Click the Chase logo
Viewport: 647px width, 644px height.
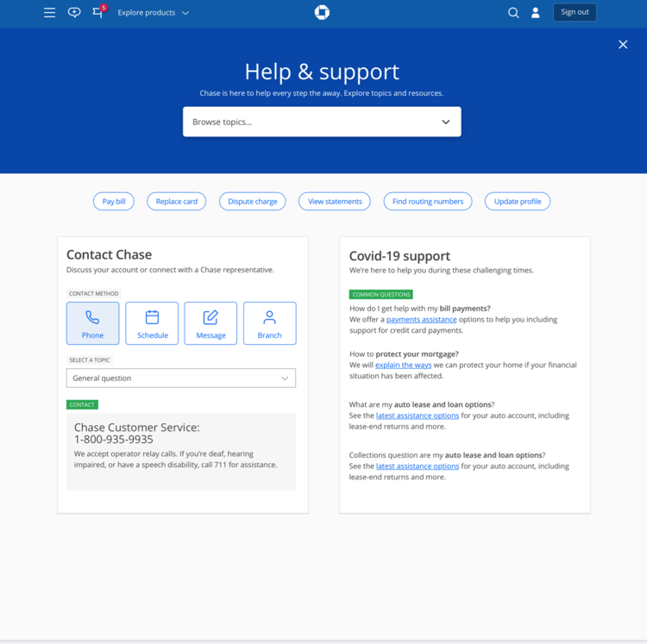click(322, 12)
